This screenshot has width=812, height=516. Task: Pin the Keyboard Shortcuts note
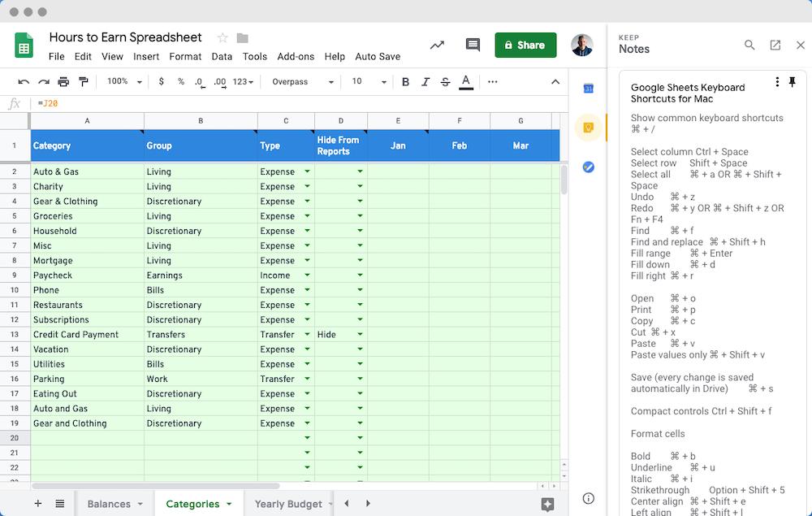(793, 82)
